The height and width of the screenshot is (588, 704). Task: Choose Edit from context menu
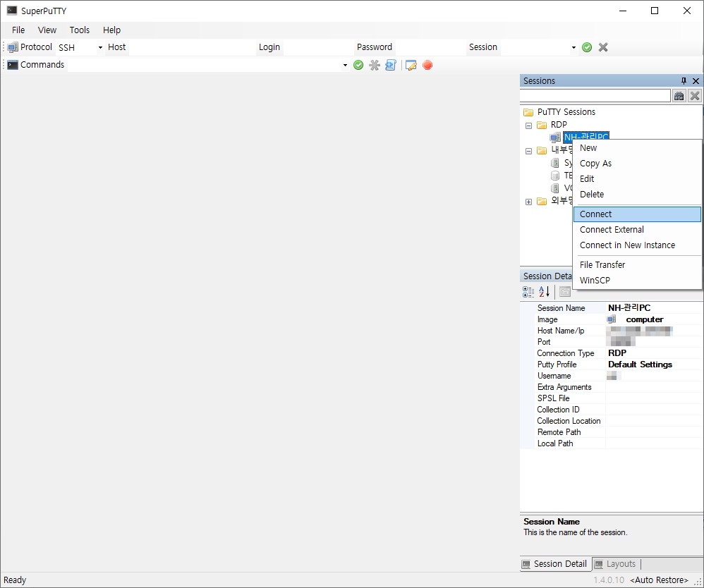tap(637, 178)
